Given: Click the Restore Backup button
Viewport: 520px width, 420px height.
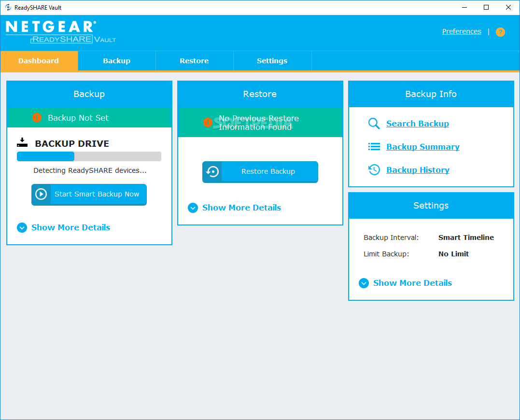Looking at the screenshot, I should (260, 172).
